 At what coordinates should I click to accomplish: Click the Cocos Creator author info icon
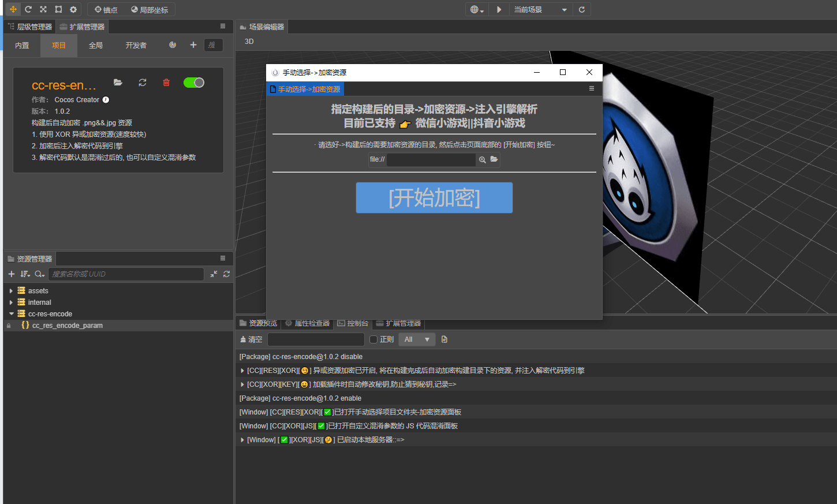coord(106,100)
